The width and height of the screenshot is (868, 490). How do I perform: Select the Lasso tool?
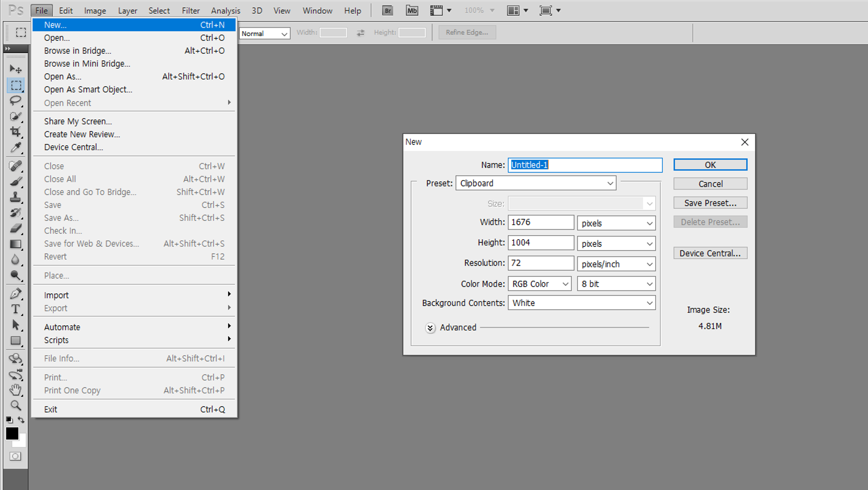[16, 101]
